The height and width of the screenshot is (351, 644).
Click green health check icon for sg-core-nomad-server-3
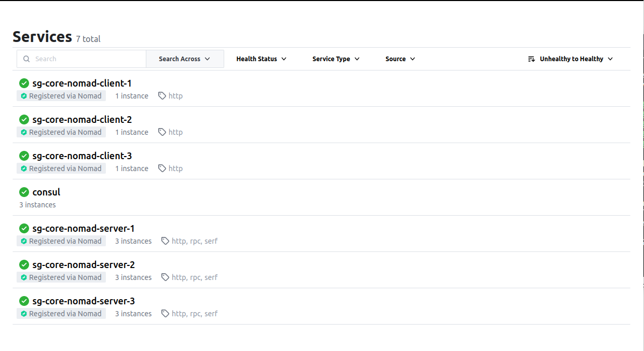[x=24, y=301]
